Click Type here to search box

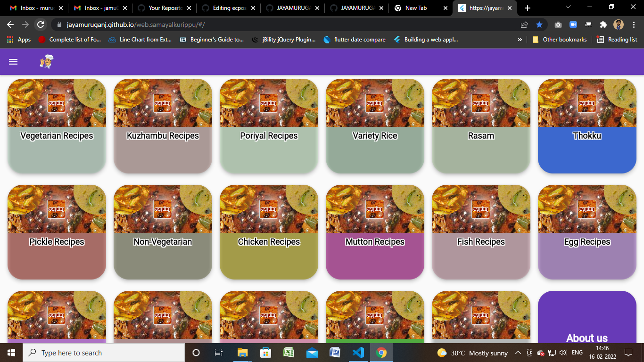tap(104, 353)
